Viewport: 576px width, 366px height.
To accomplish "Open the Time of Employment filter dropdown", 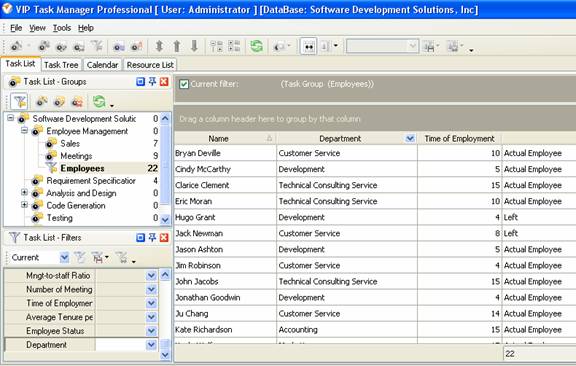I will [x=151, y=303].
